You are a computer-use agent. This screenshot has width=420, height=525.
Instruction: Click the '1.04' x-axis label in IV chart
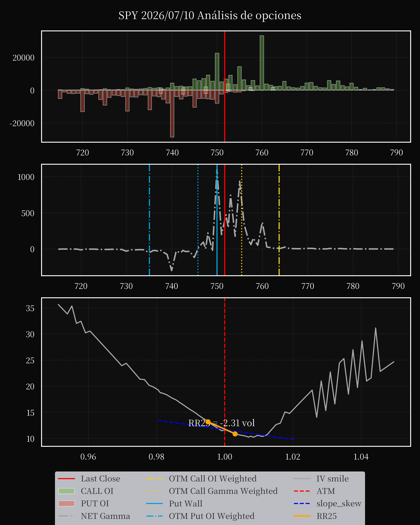[361, 457]
